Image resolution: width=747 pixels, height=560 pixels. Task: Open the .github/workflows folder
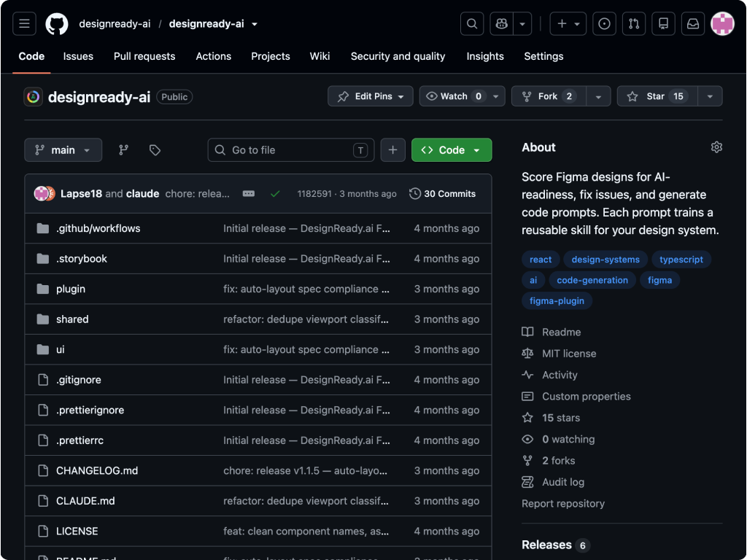point(98,228)
